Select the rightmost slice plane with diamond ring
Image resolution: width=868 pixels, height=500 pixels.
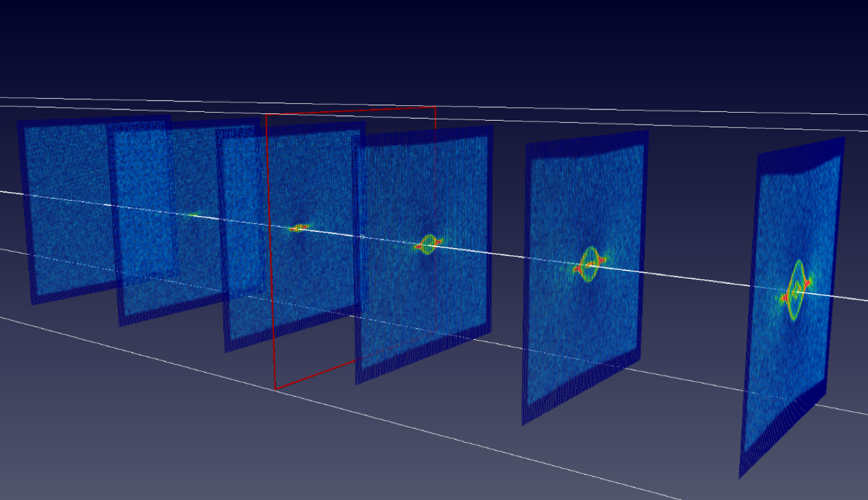coord(791,307)
